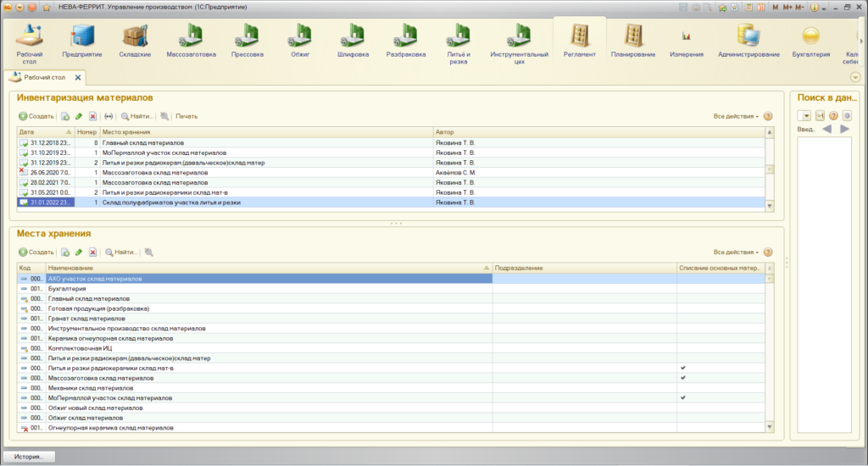
Task: Open the Рабочий стол section
Action: 30,44
